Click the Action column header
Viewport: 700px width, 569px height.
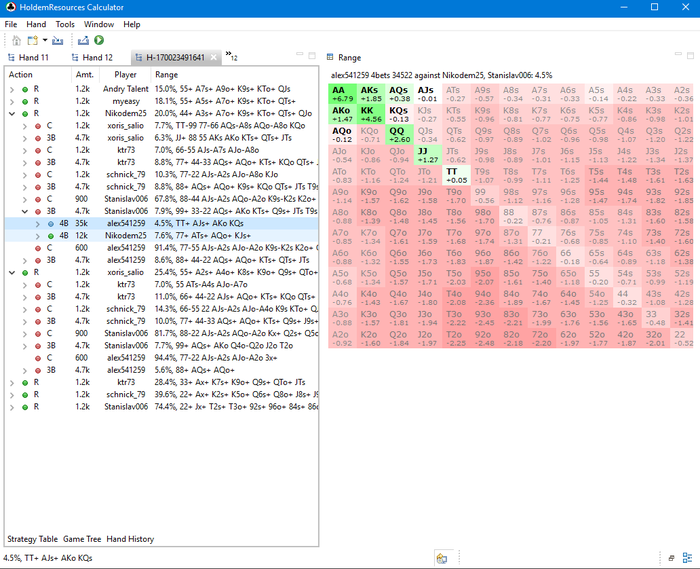(38, 75)
